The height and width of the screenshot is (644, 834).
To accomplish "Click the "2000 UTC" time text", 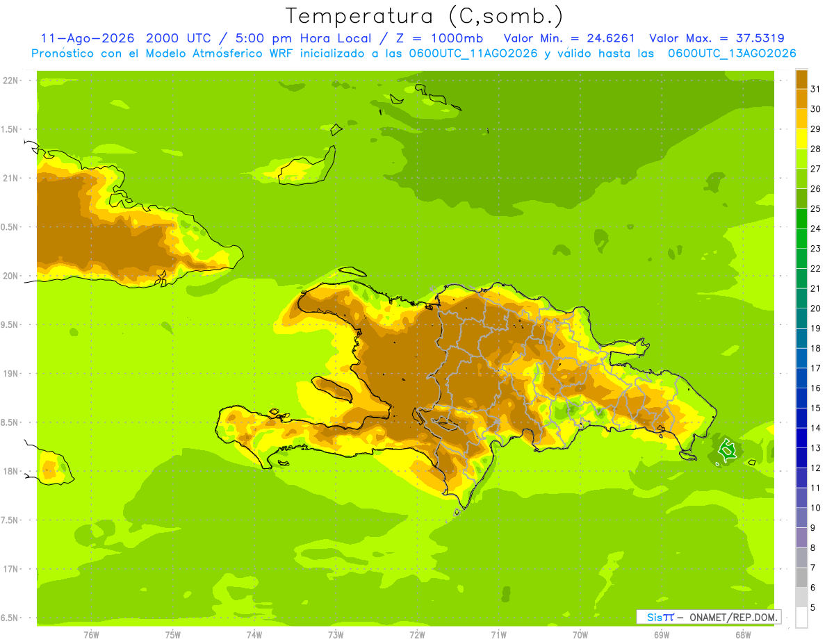I will [x=178, y=38].
